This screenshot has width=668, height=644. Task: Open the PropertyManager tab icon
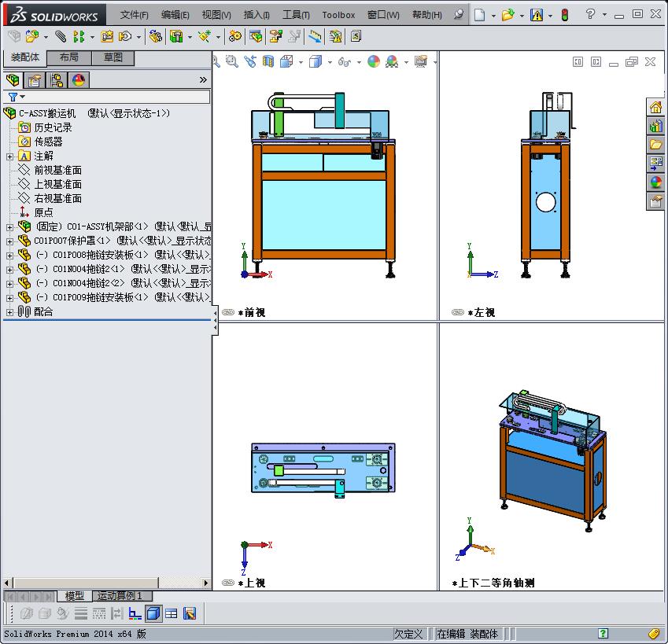tap(35, 80)
